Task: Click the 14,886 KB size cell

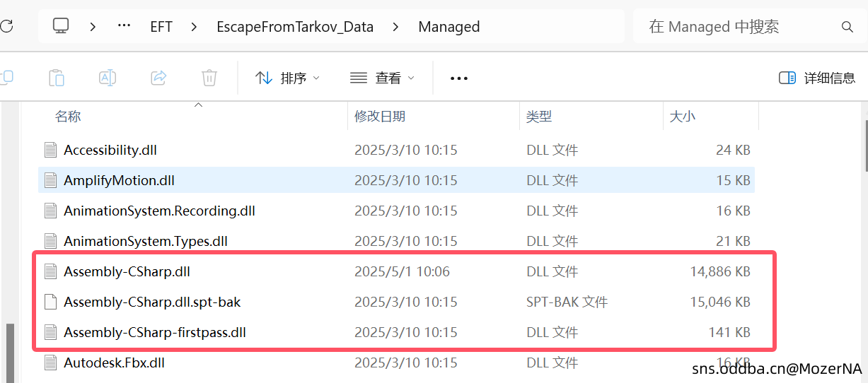Action: pyautogui.click(x=720, y=271)
